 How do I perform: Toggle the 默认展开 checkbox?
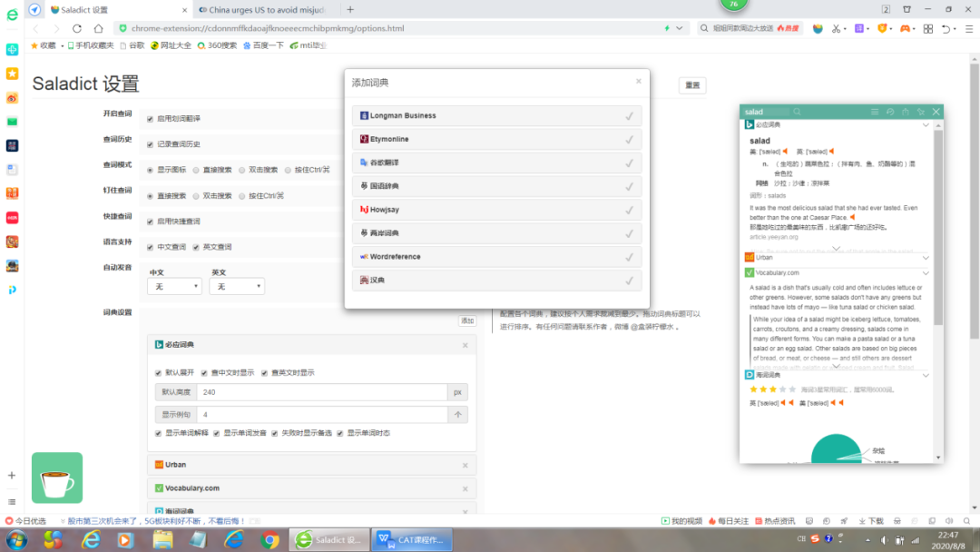click(x=158, y=373)
